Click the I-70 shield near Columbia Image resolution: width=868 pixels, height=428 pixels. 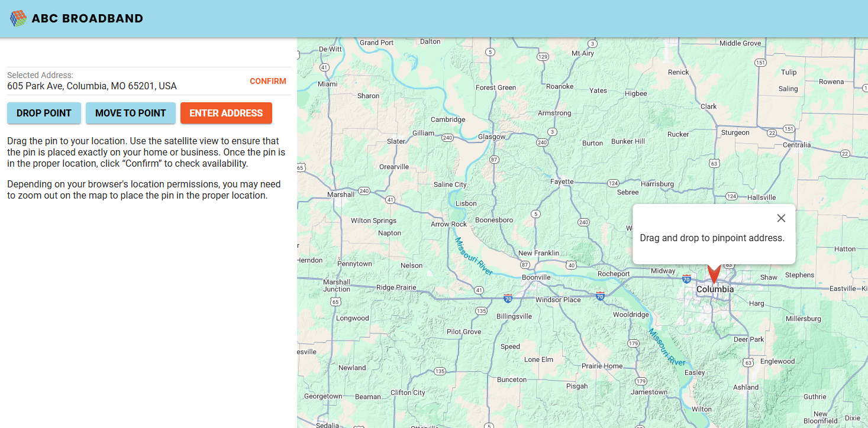[686, 278]
